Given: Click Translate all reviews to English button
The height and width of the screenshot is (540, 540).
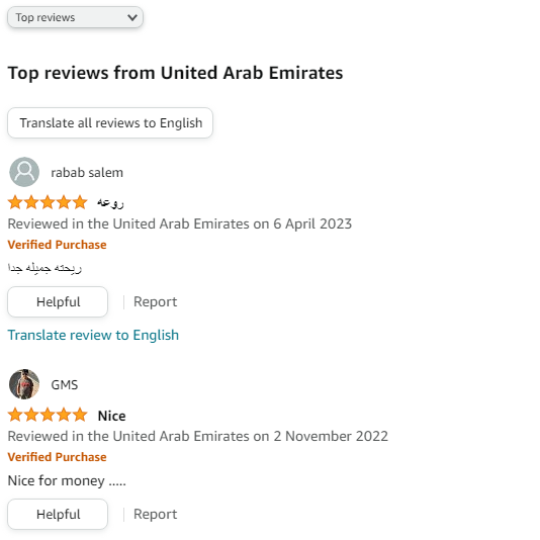Looking at the screenshot, I should (x=110, y=123).
